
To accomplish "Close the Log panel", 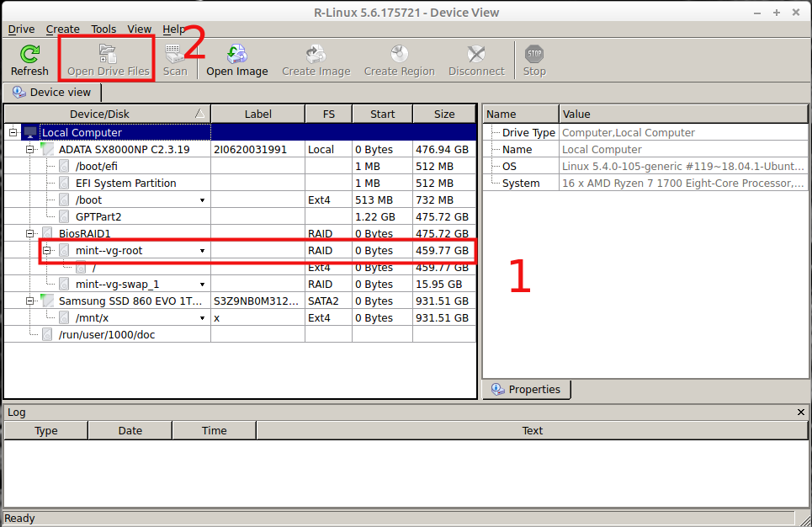I will click(801, 413).
